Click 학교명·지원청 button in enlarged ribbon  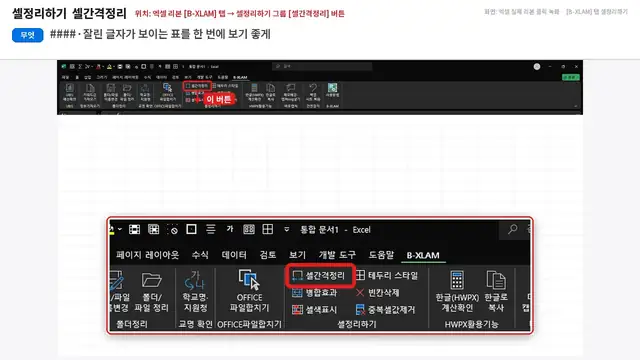tap(195, 291)
